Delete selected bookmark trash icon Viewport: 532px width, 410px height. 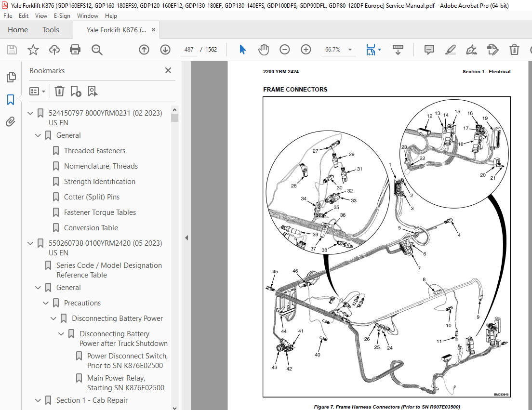(59, 91)
